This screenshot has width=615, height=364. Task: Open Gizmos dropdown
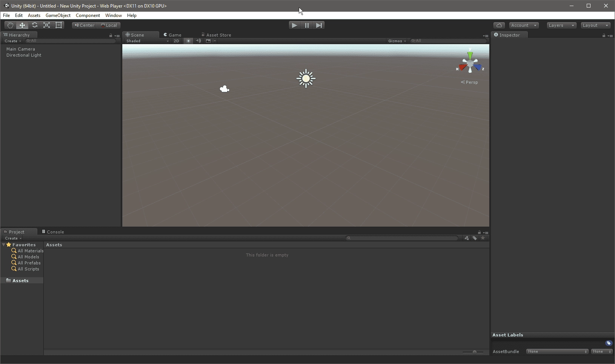[397, 41]
